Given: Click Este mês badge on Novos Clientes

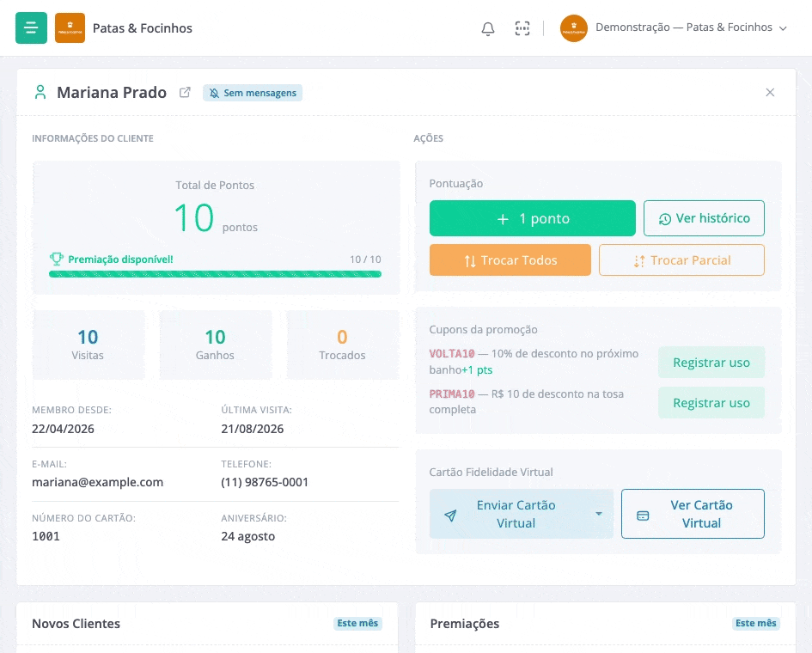Looking at the screenshot, I should click(x=357, y=623).
